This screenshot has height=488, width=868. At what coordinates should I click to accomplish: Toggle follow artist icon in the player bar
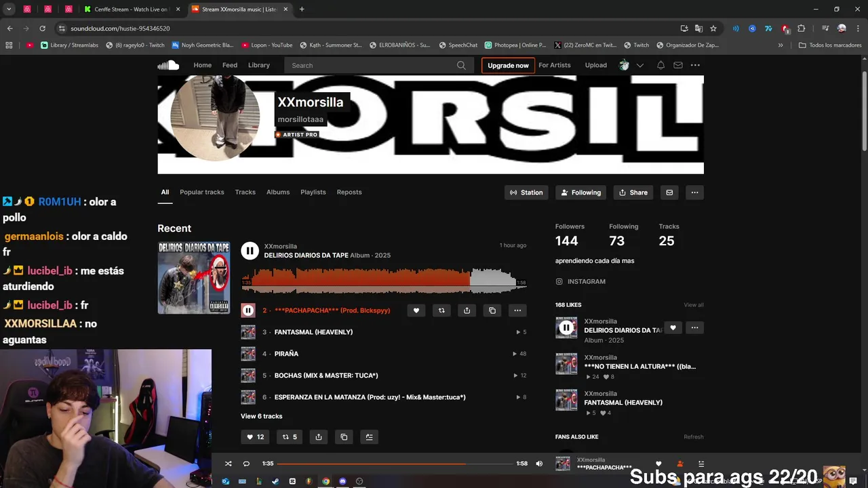(679, 464)
